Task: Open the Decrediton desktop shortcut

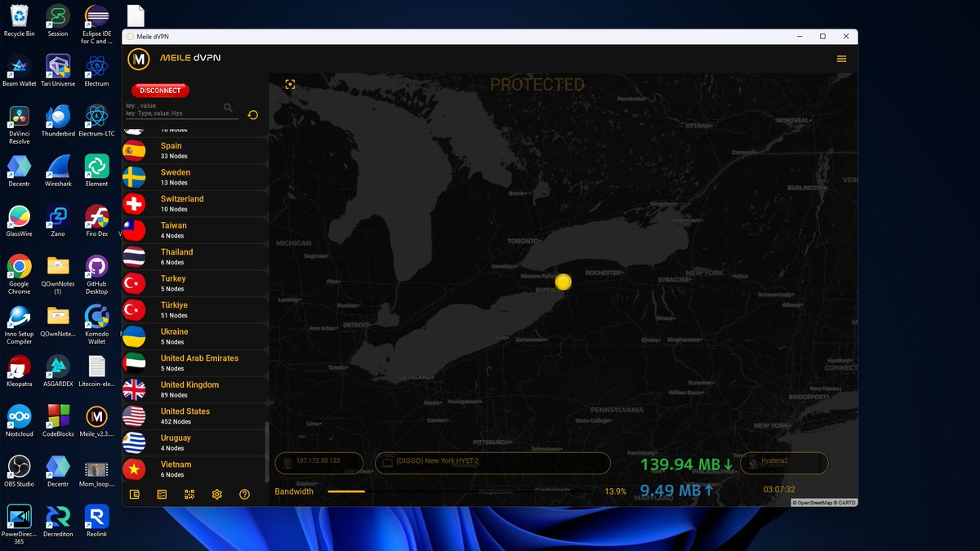Action: (x=58, y=520)
